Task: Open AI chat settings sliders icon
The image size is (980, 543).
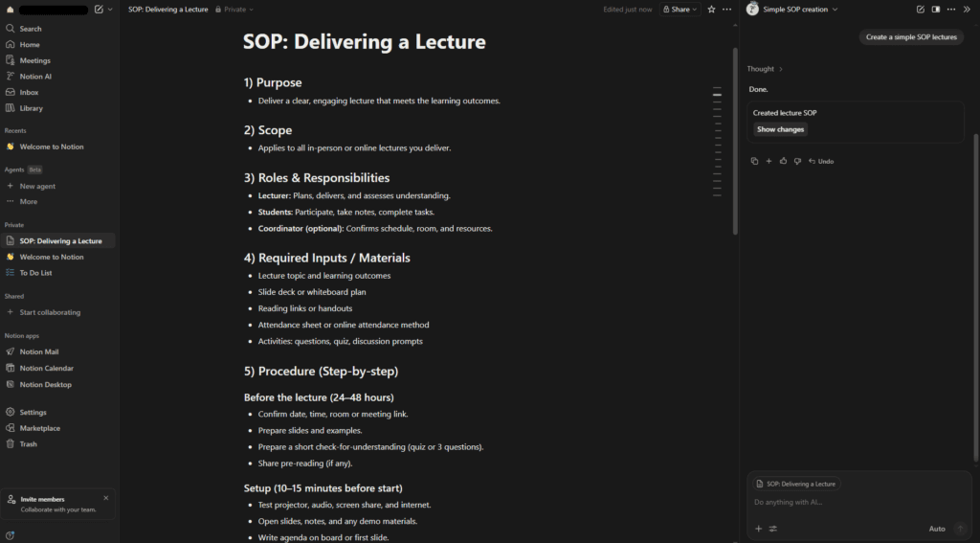Action: click(772, 529)
